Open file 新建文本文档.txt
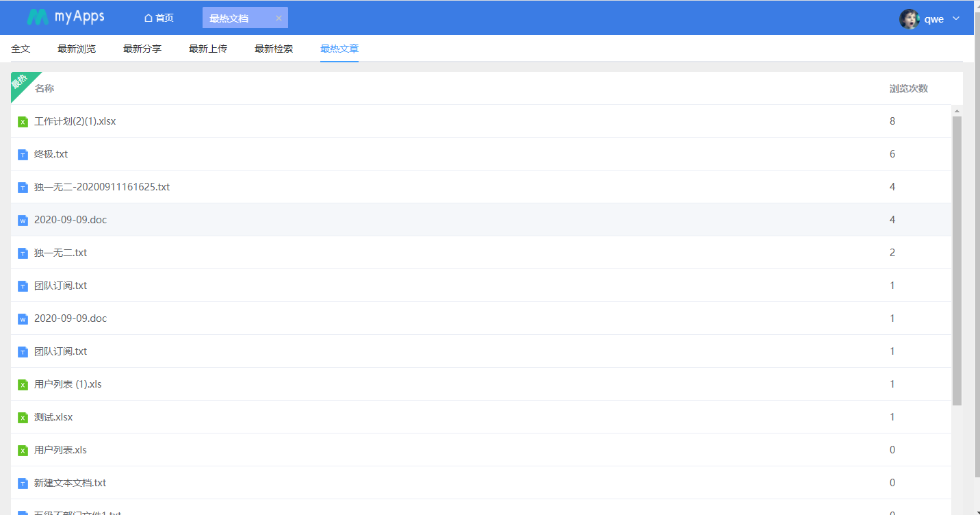The height and width of the screenshot is (515, 980). [70, 483]
